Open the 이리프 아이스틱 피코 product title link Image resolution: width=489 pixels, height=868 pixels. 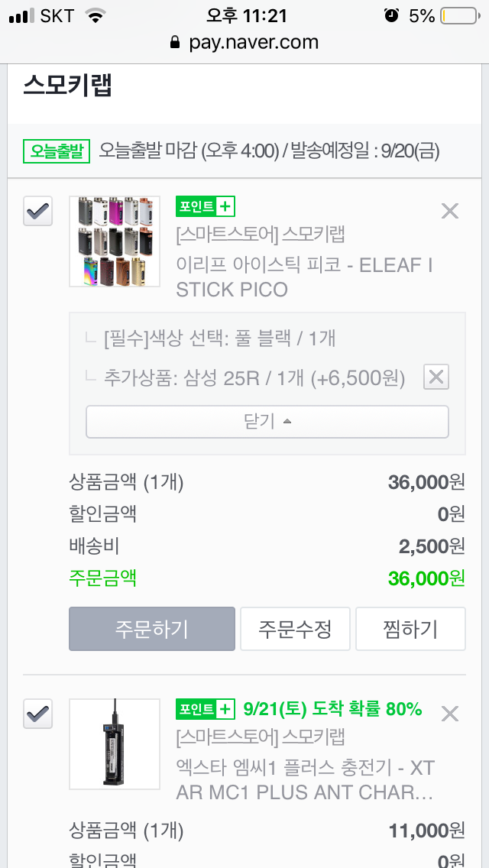pos(304,277)
